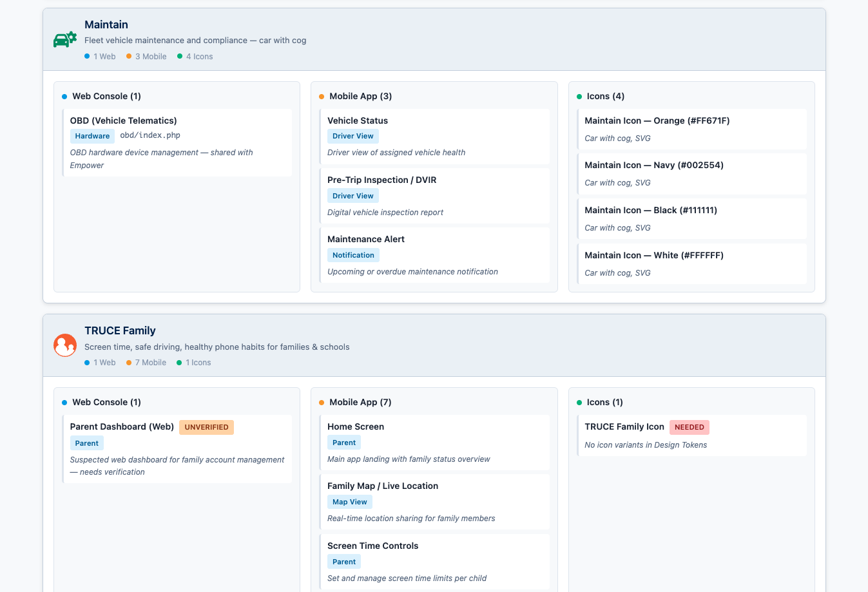Select the TRUCE Family Icon entry

[x=691, y=435]
